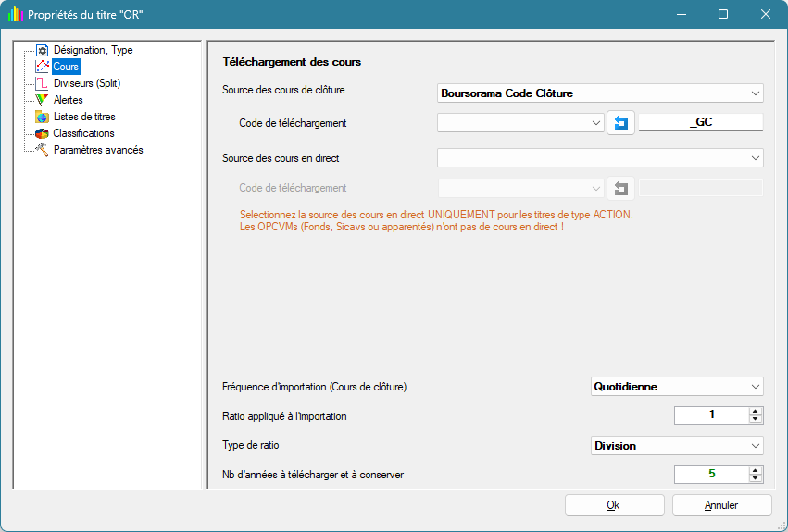The width and height of the screenshot is (788, 532).
Task: Click the Listes de titres icon
Action: [42, 117]
